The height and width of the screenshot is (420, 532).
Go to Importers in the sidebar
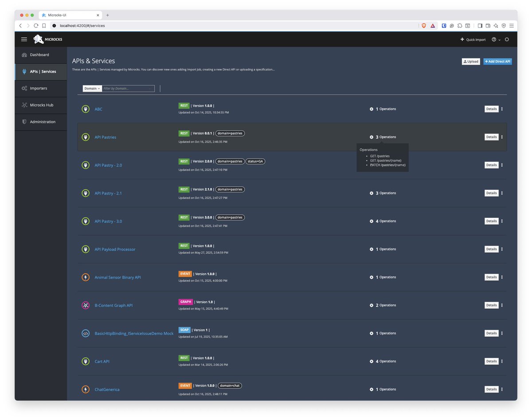point(41,88)
